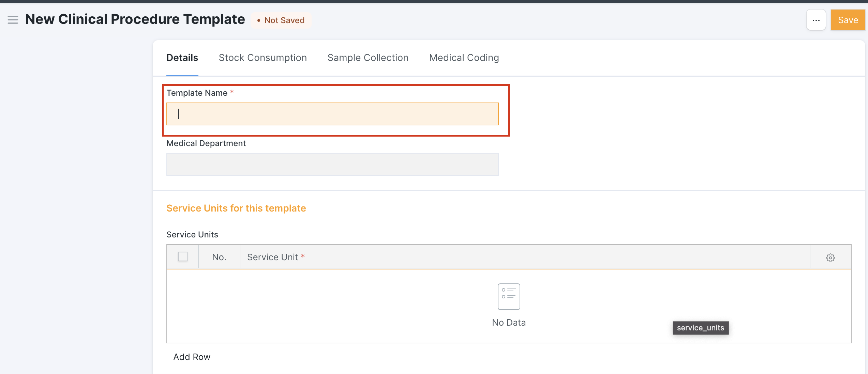Switch to Stock Consumption tab
This screenshot has height=374, width=868.
(263, 58)
